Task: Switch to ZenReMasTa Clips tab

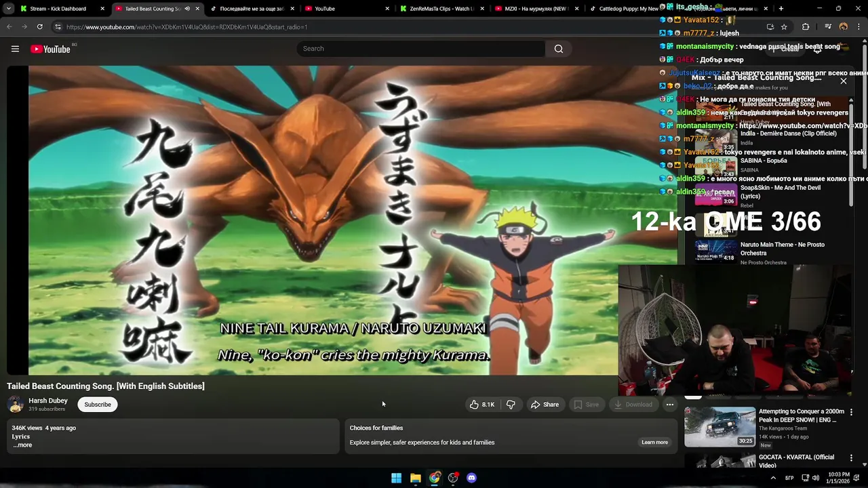Action: 442,9
